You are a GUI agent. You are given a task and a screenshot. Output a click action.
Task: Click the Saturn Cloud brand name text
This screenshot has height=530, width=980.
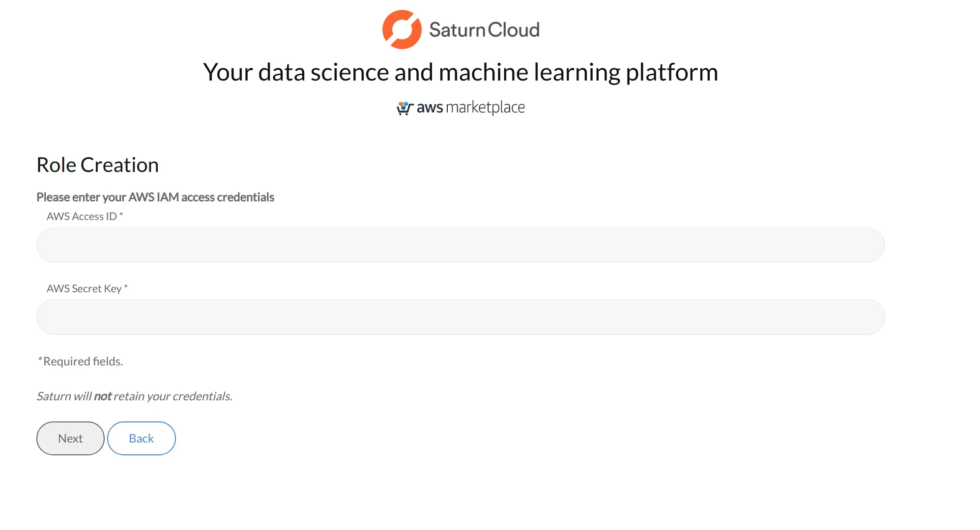point(484,30)
